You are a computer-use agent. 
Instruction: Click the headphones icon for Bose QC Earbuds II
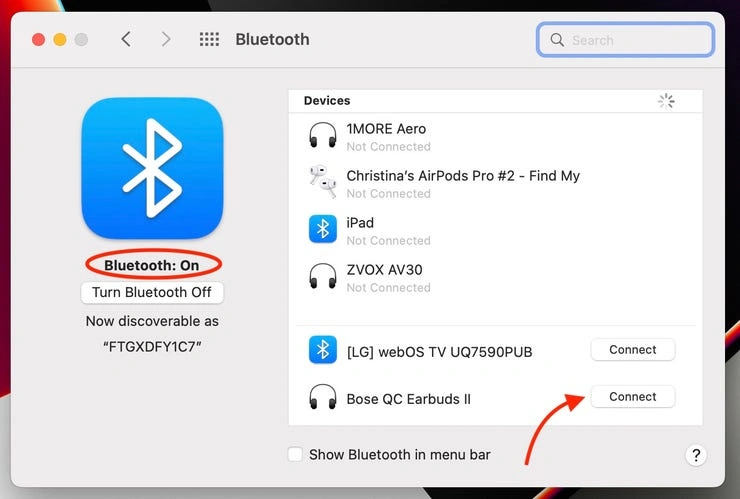[x=323, y=397]
